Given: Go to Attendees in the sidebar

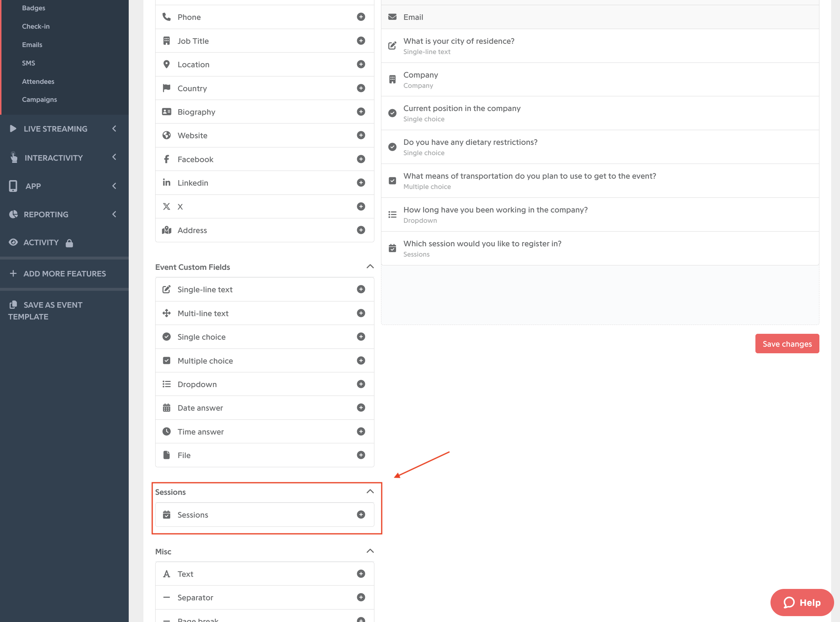Looking at the screenshot, I should pyautogui.click(x=38, y=81).
